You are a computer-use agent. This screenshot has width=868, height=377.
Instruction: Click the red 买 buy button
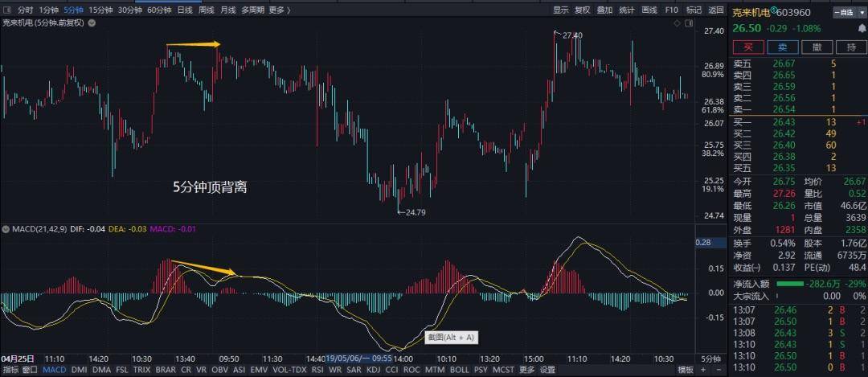pos(748,47)
